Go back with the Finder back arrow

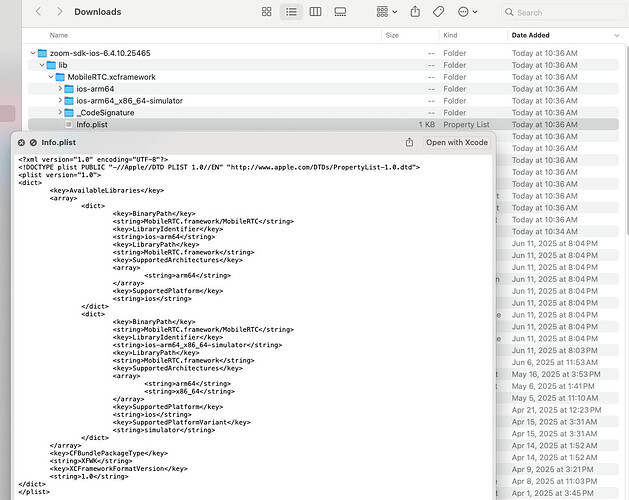point(39,12)
